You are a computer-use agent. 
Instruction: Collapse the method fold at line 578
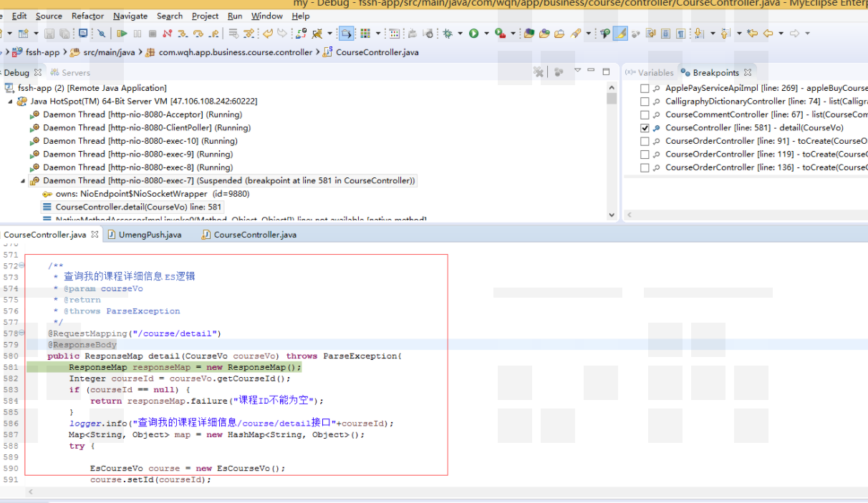(x=21, y=333)
